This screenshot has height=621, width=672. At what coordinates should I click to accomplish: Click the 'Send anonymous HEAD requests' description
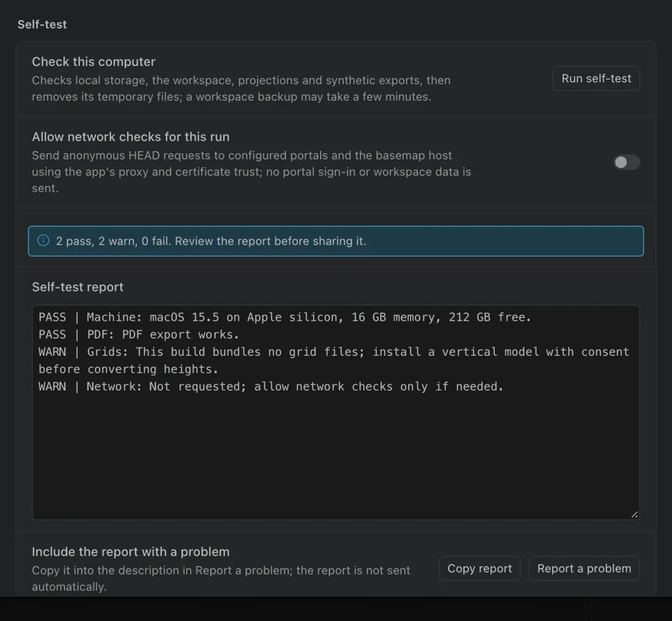252,172
